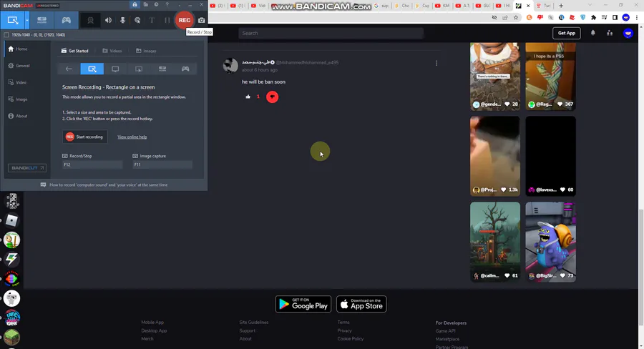Viewport: 644px width, 349px height.
Task: Open new browser tab plus button
Action: [561, 5]
